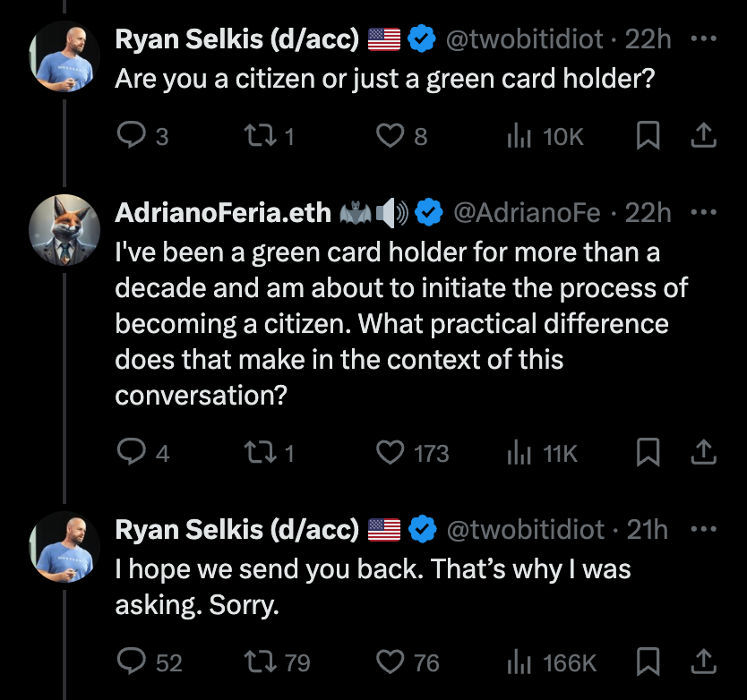The width and height of the screenshot is (747, 700).
Task: Click AdrianoFeria.eth's fox avatar
Action: click(63, 226)
